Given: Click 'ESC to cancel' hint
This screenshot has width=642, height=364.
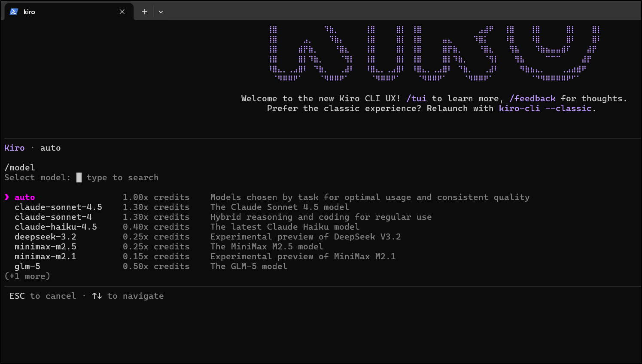Looking at the screenshot, I should (43, 296).
